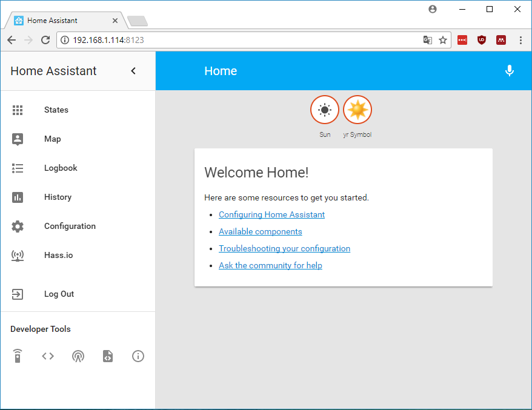
Task: Open the Templates developer tool
Action: point(108,356)
